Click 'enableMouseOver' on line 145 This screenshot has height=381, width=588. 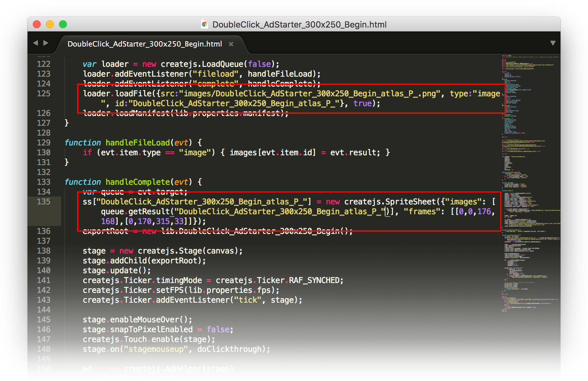click(x=145, y=320)
